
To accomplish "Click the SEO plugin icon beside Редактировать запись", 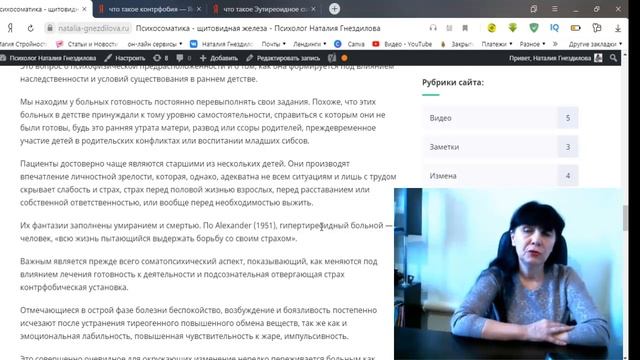I will tap(332, 58).
